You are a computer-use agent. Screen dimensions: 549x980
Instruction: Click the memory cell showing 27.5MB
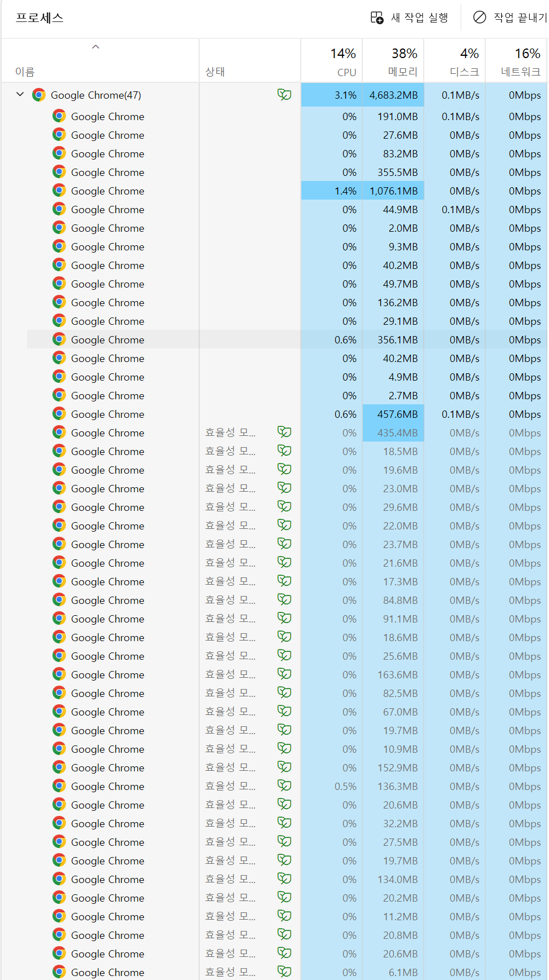(393, 842)
